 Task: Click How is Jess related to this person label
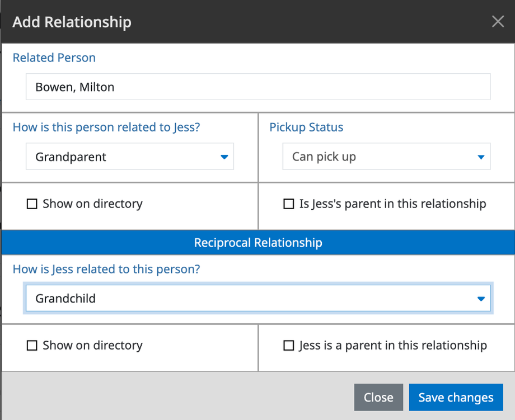106,269
